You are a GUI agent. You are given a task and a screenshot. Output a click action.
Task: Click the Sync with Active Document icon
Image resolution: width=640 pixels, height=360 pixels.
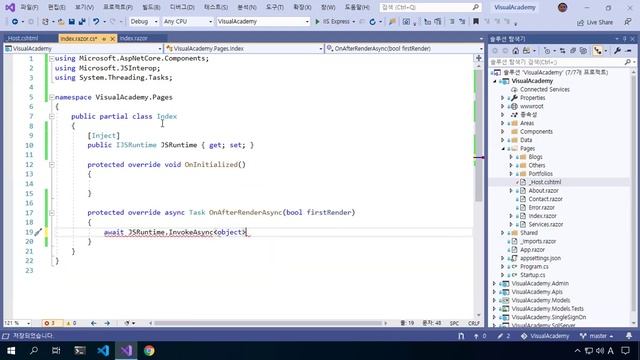pos(562,51)
